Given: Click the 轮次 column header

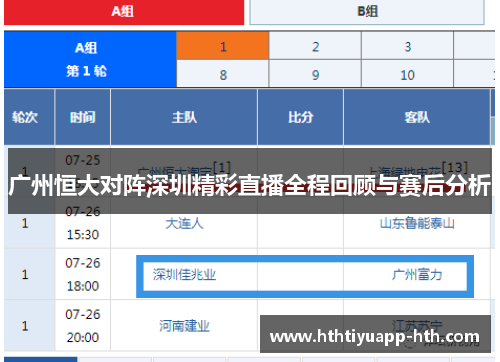Looking at the screenshot, I should (29, 117).
